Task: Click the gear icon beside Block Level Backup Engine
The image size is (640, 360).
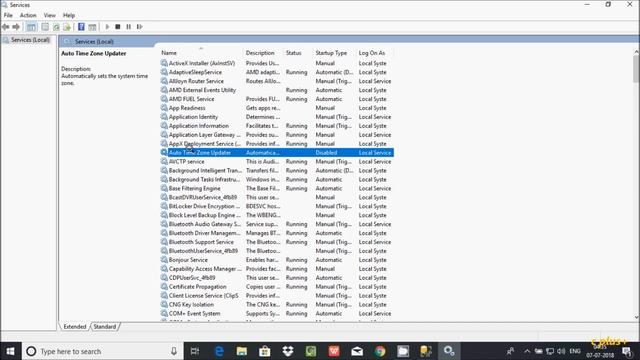Action: (x=164, y=215)
